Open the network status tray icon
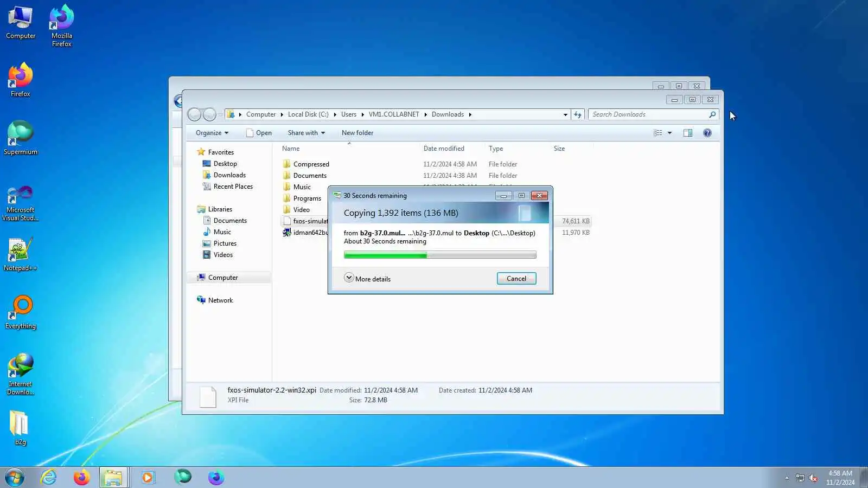 click(x=800, y=478)
